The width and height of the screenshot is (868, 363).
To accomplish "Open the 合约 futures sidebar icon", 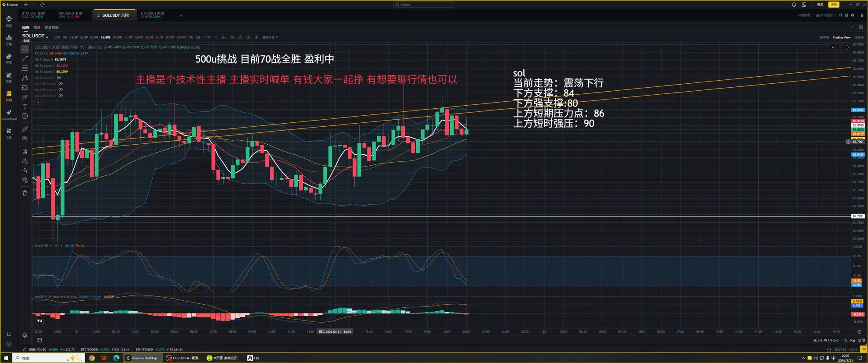I will click(9, 96).
